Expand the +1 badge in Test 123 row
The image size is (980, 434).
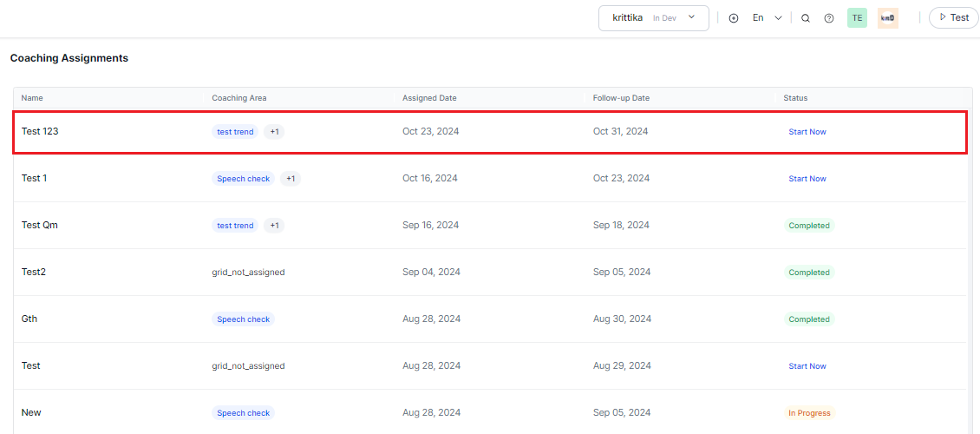click(274, 132)
